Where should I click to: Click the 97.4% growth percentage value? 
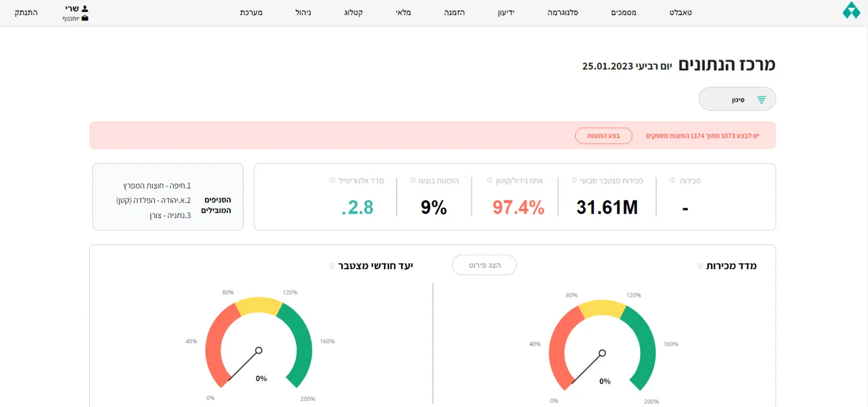[518, 207]
